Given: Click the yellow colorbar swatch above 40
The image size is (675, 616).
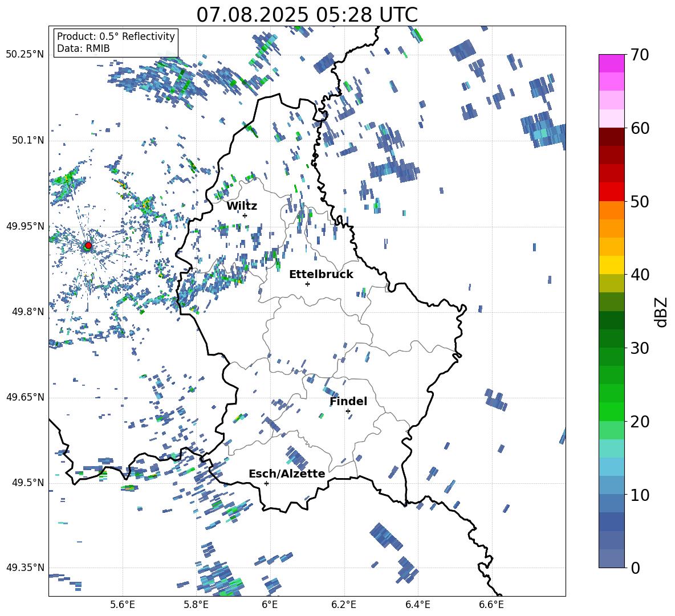Looking at the screenshot, I should click(x=611, y=266).
